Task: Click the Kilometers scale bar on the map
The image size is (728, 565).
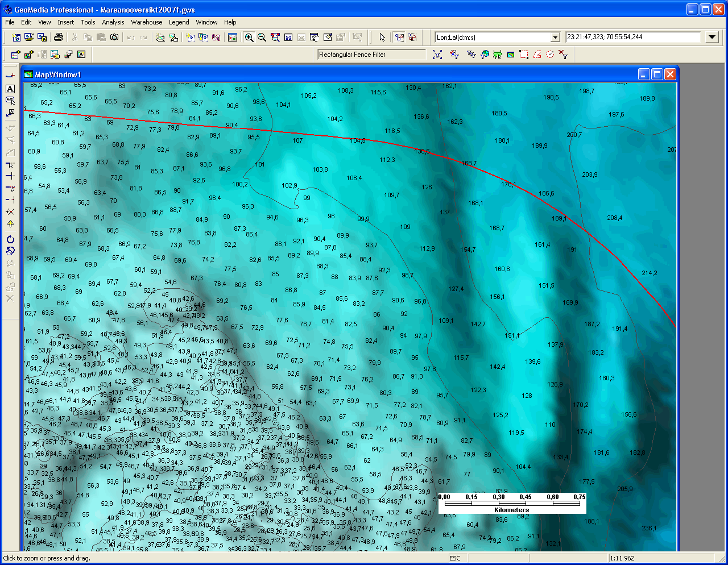Action: pyautogui.click(x=512, y=503)
